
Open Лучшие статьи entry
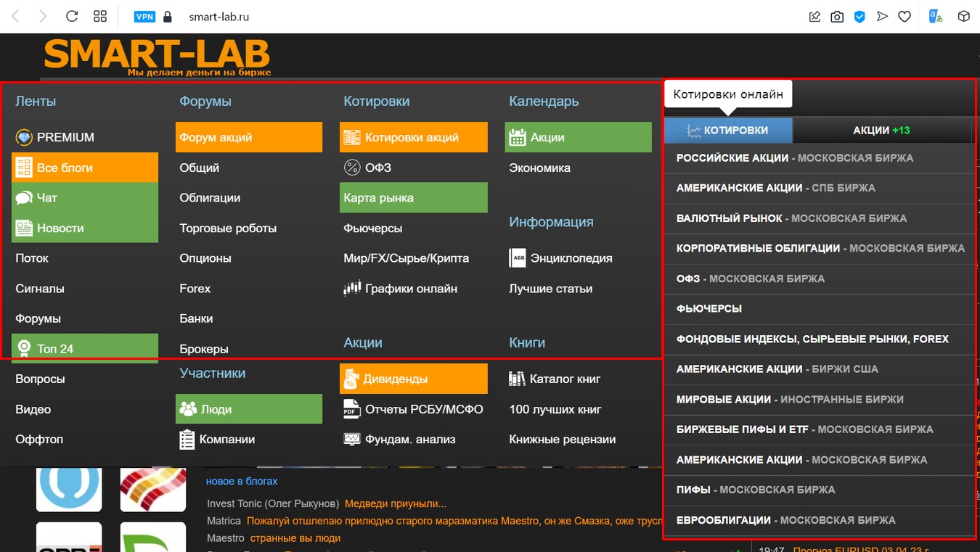tap(550, 288)
